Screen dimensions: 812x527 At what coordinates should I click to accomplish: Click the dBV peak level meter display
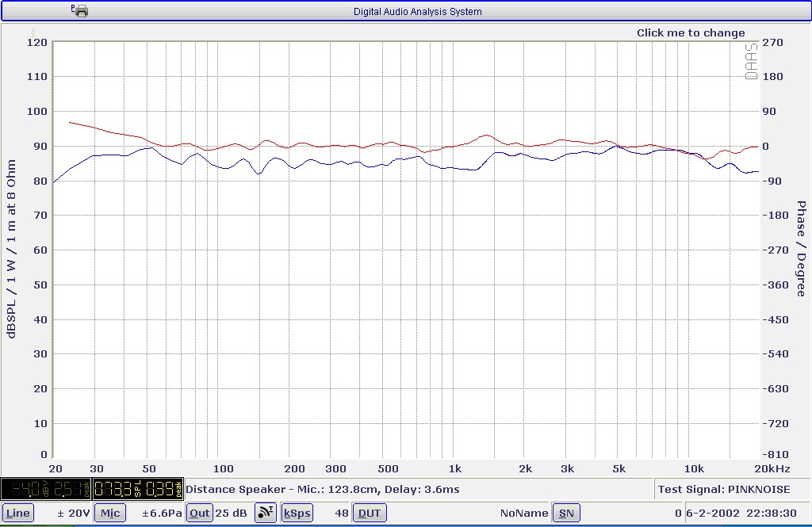[46, 489]
